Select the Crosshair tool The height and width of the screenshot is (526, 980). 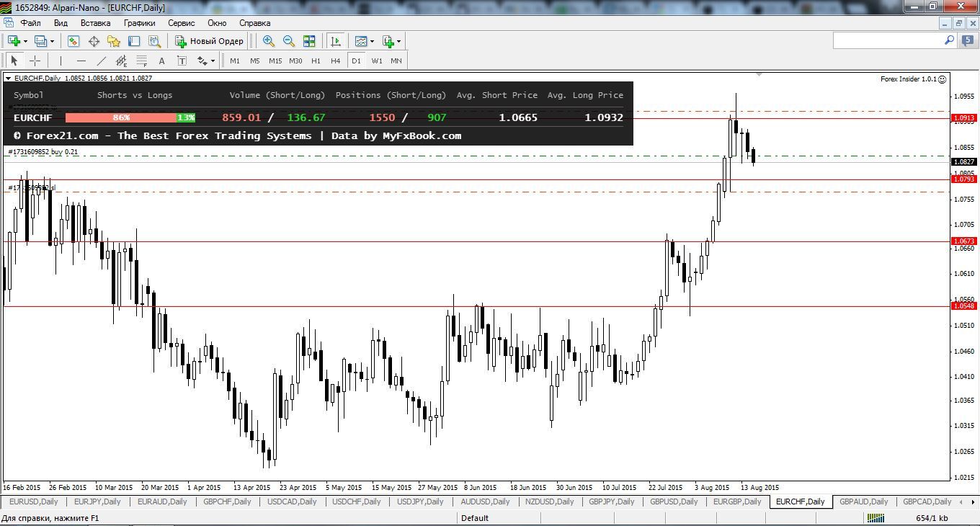pyautogui.click(x=34, y=61)
